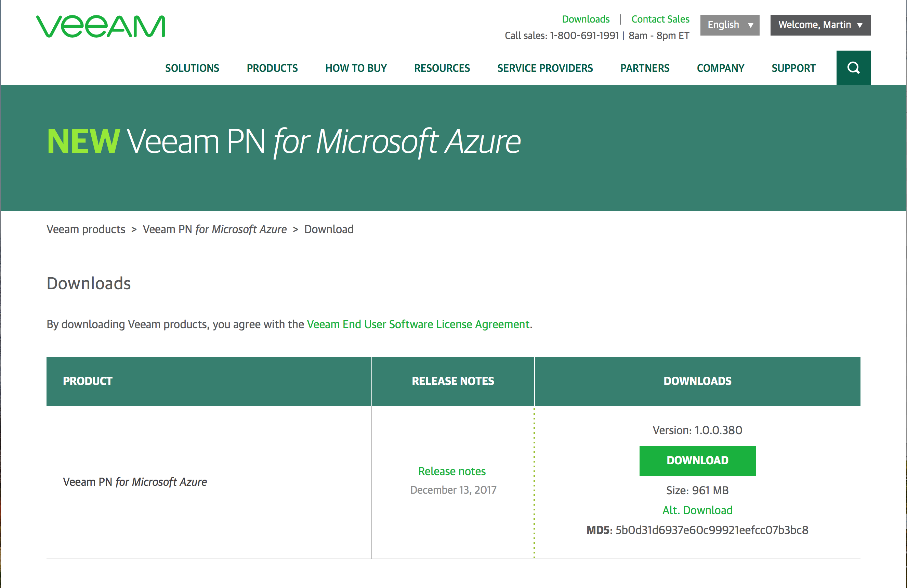This screenshot has width=907, height=588.
Task: Click the Veeam logo
Action: [101, 26]
